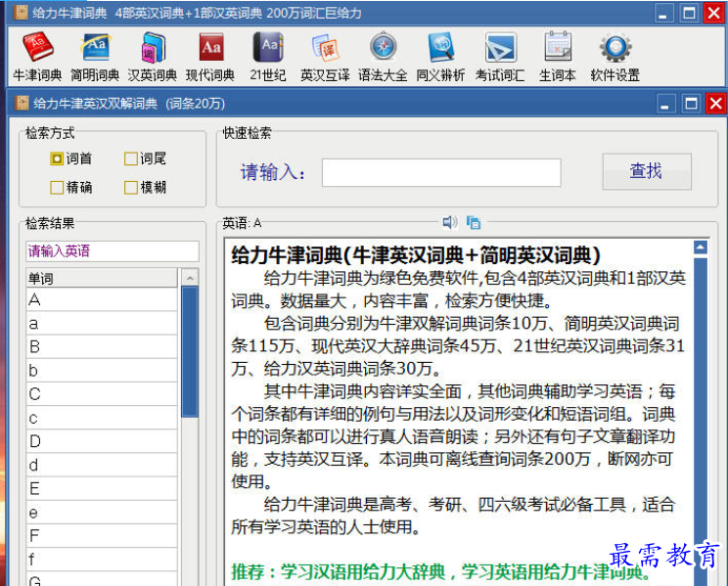Open the 汉英词典 toolbar icon

coord(153,56)
